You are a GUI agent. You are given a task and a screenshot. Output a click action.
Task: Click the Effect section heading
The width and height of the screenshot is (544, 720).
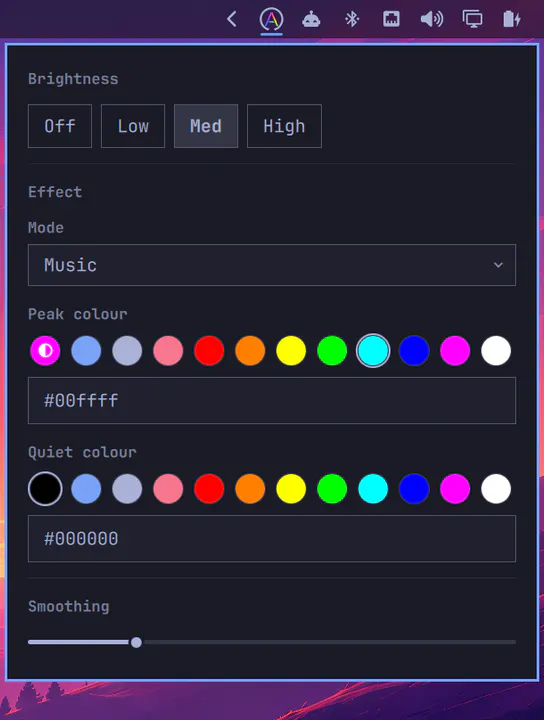pos(55,192)
